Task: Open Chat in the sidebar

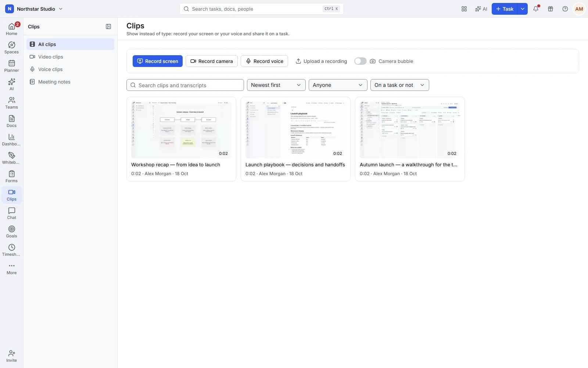Action: [12, 213]
